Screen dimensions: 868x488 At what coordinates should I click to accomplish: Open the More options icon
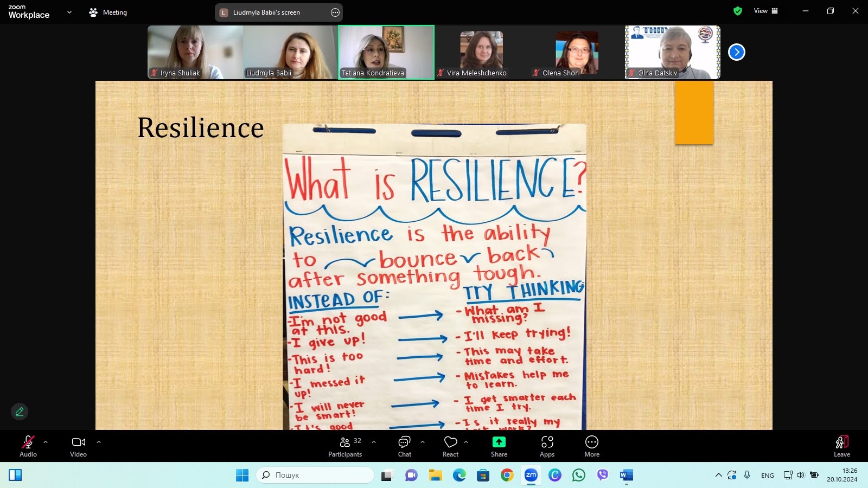click(x=591, y=446)
